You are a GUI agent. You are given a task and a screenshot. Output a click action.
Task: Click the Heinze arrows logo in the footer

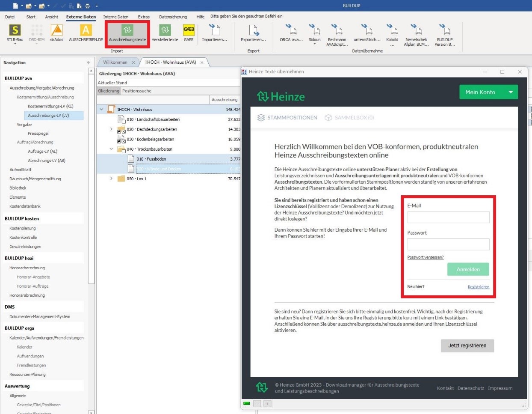[x=261, y=387]
